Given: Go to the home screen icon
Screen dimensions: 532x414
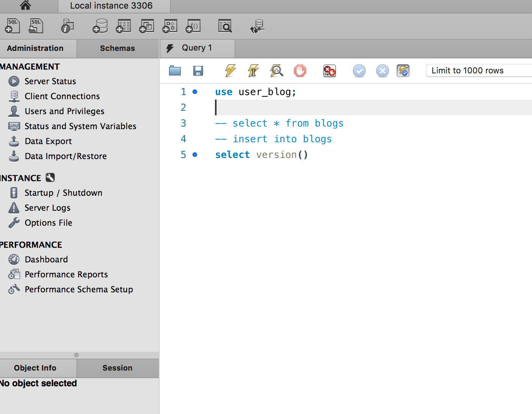Looking at the screenshot, I should 25,5.
